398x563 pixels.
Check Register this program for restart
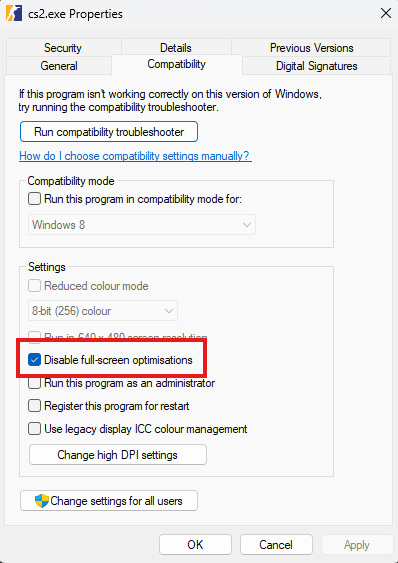pyautogui.click(x=34, y=406)
